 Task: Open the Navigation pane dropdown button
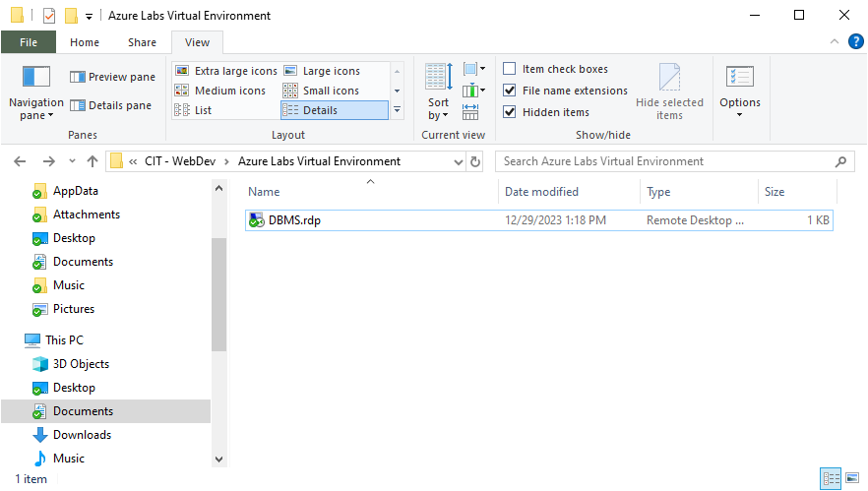coord(36,92)
